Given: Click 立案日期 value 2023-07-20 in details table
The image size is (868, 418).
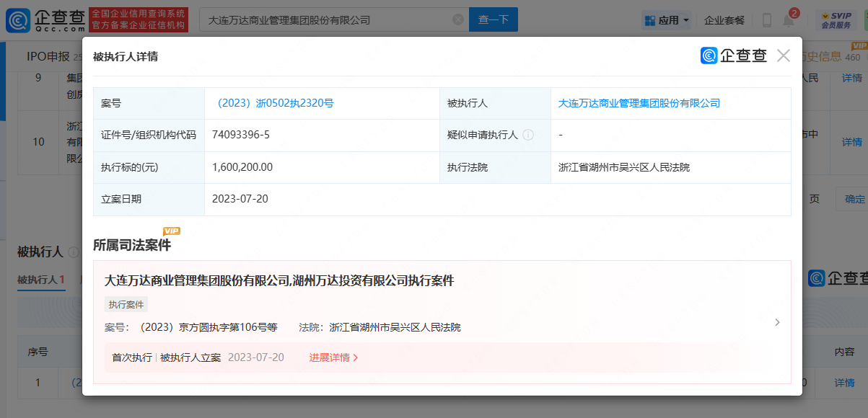Looking at the screenshot, I should click(240, 199).
